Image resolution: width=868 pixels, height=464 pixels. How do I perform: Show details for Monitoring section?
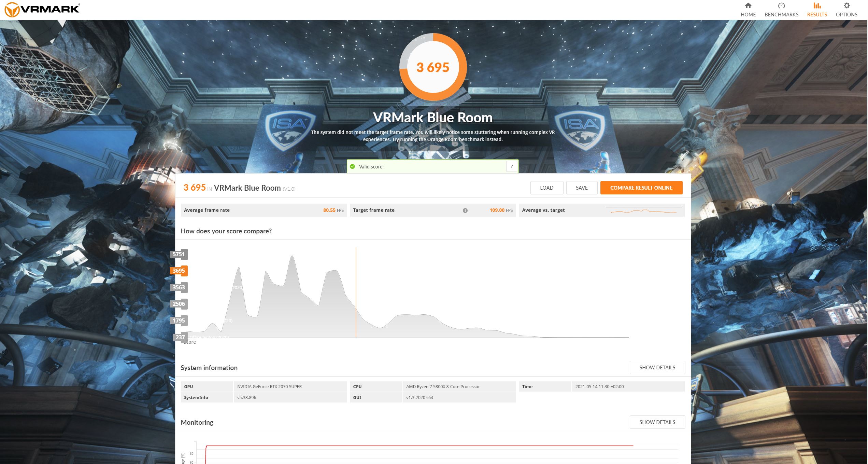(x=657, y=422)
